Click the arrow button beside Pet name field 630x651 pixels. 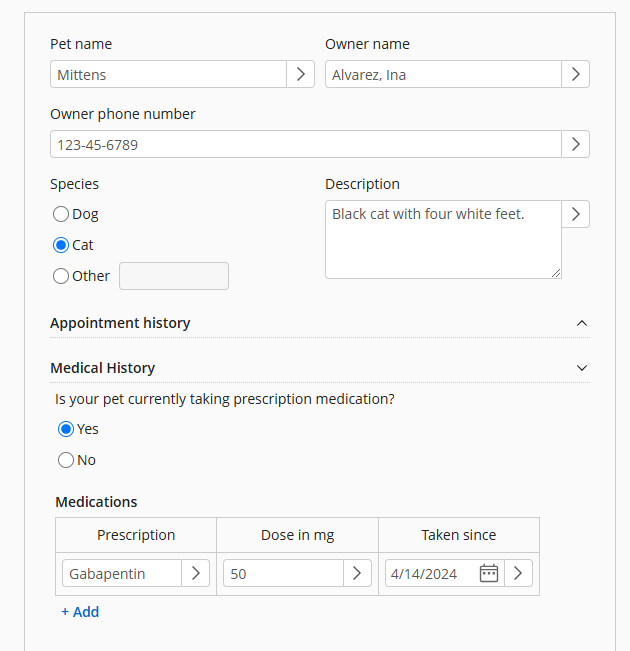tap(301, 74)
